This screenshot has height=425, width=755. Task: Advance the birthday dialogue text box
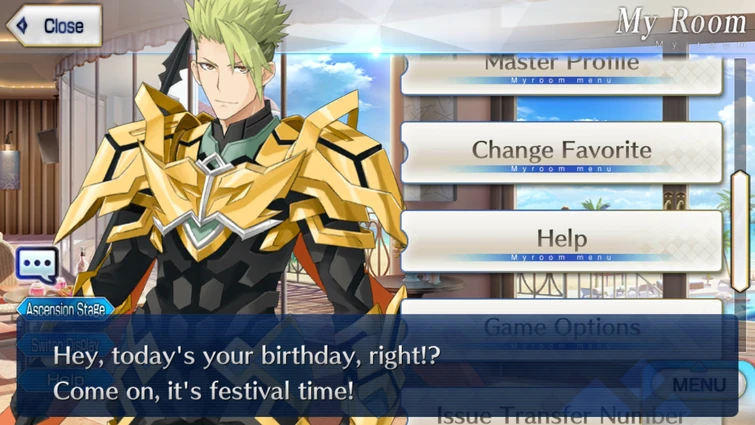click(x=377, y=365)
